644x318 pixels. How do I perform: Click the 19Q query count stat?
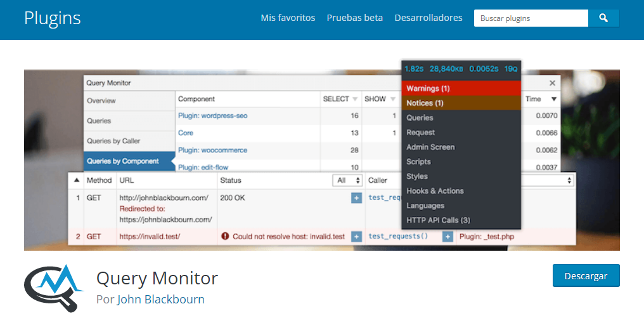(x=511, y=69)
